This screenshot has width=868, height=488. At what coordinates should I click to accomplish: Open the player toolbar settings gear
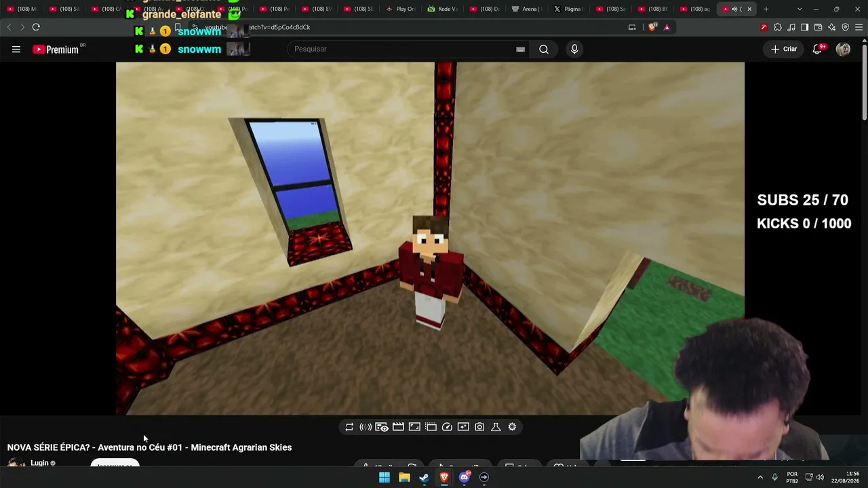pos(512,427)
